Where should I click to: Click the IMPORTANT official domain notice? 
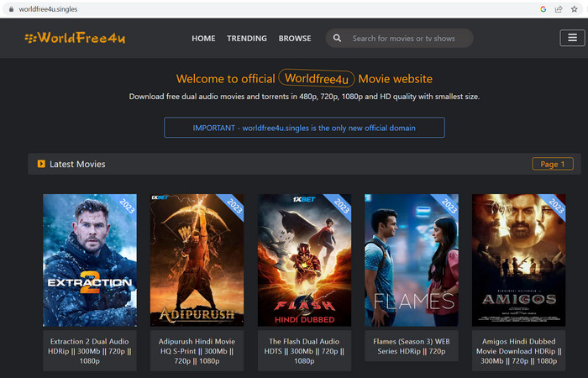pyautogui.click(x=304, y=128)
